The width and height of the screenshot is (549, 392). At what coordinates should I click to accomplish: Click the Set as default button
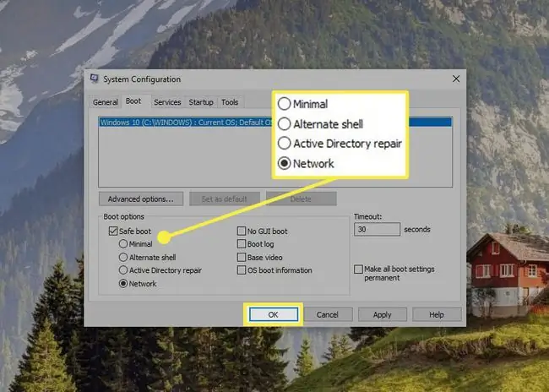click(225, 199)
